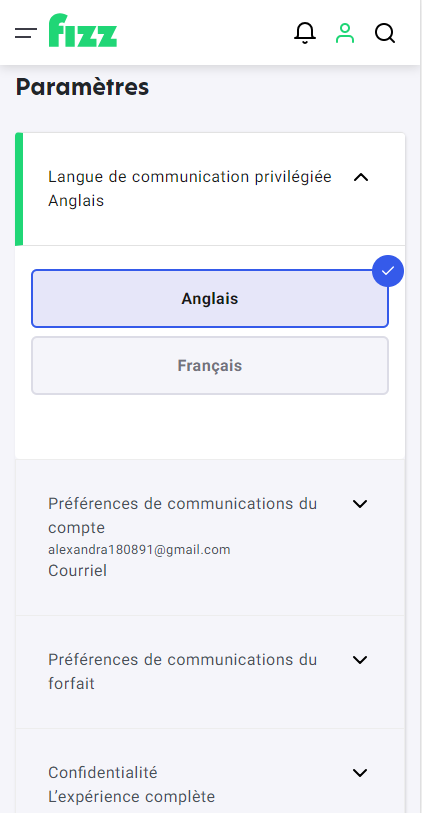Open the Préférences de communications du forfait row

click(210, 672)
